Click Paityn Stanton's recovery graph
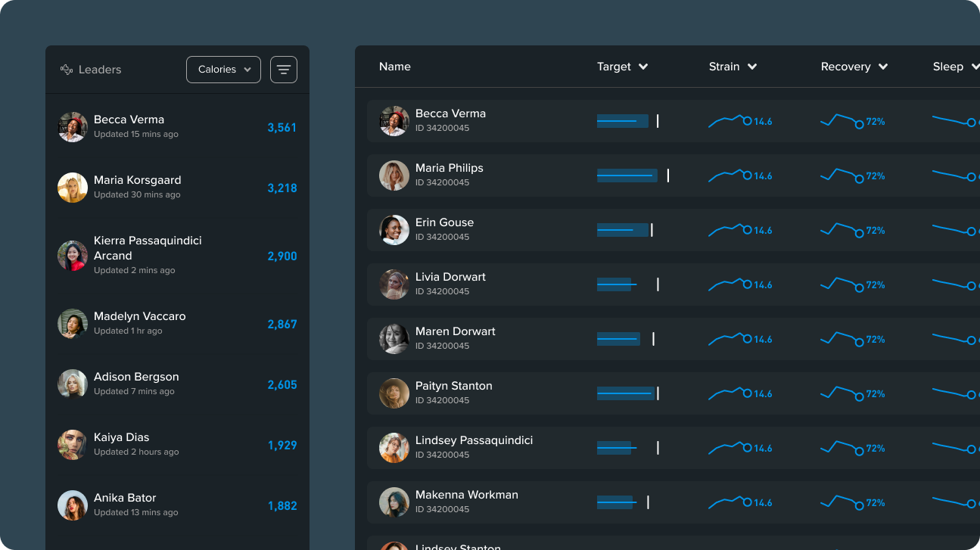The width and height of the screenshot is (980, 550). pyautogui.click(x=842, y=393)
